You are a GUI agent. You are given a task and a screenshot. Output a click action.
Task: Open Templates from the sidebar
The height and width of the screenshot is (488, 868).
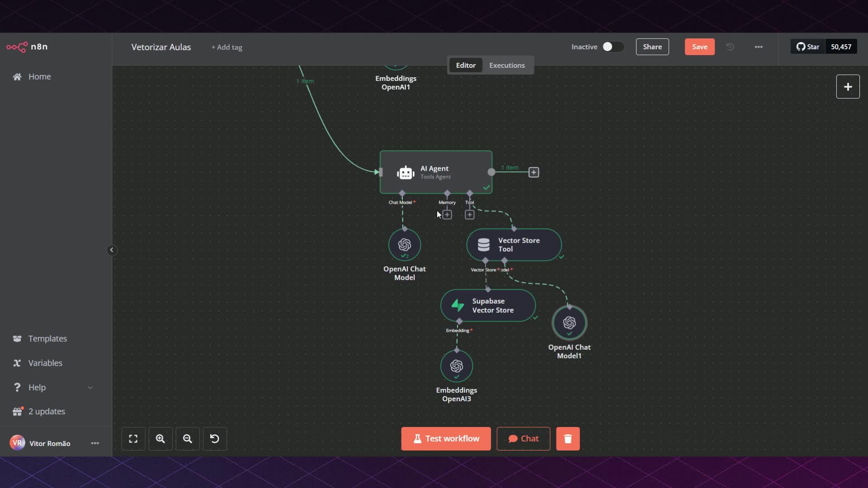click(x=47, y=338)
